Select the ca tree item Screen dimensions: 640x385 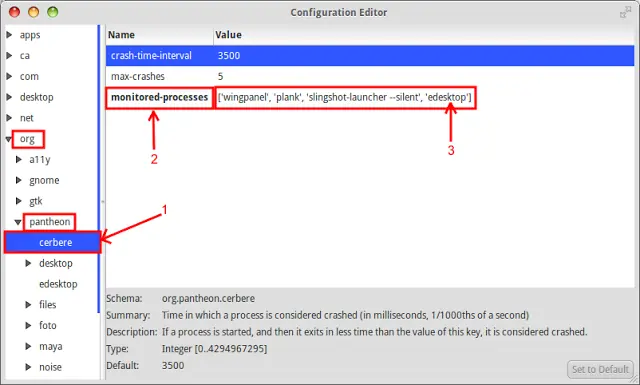(x=24, y=56)
